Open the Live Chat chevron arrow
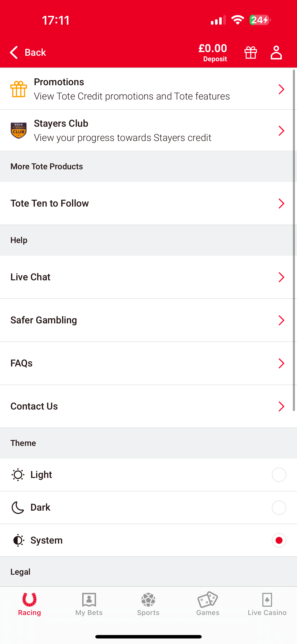Screen dimensions: 297x644 [281, 277]
